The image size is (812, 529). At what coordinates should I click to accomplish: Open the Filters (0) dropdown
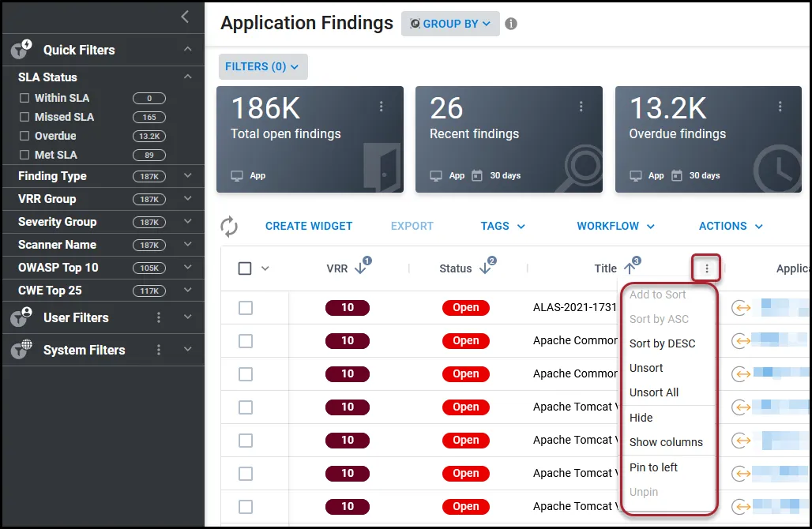262,67
